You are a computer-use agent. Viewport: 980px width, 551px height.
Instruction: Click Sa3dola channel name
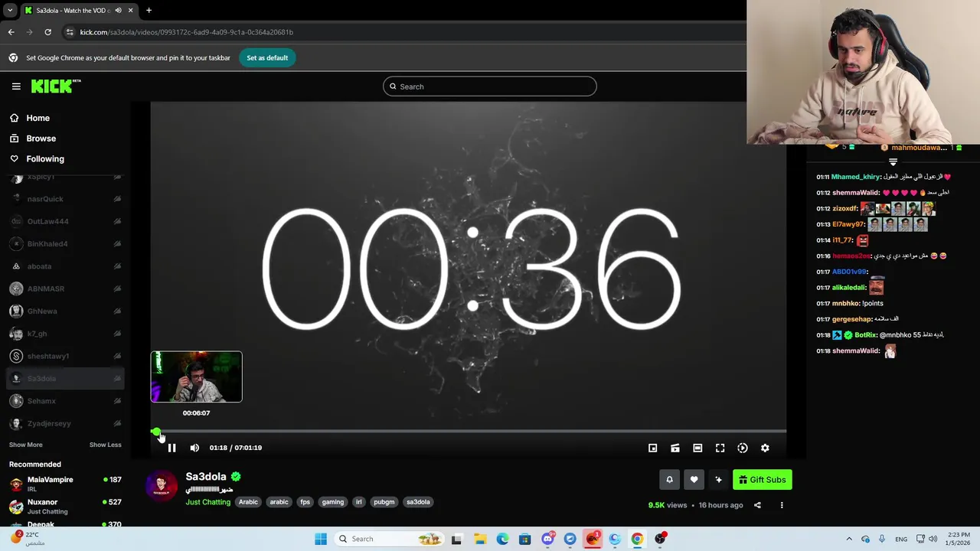click(x=206, y=477)
